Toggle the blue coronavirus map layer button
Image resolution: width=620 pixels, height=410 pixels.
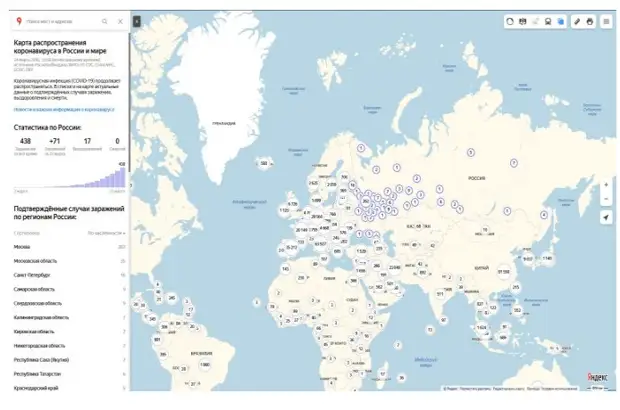tap(561, 20)
